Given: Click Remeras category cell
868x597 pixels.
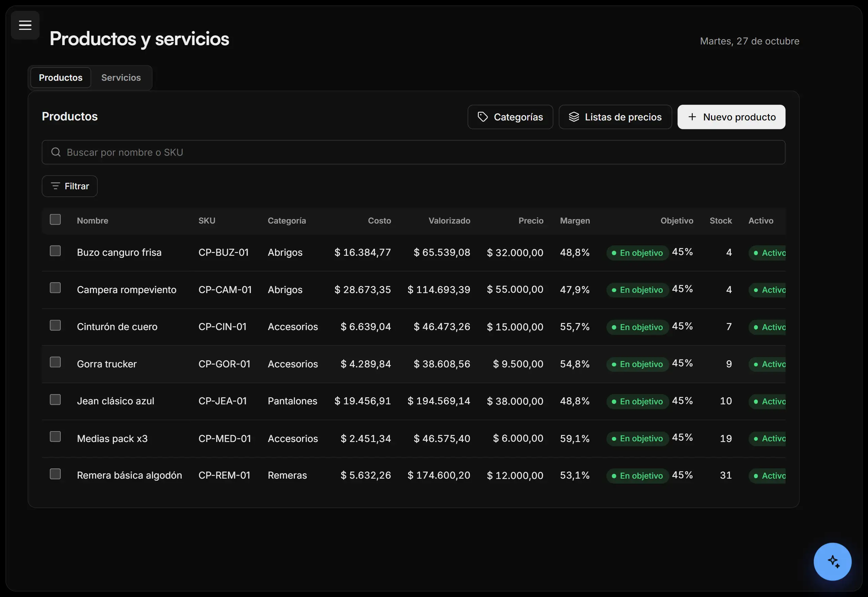Looking at the screenshot, I should (287, 476).
